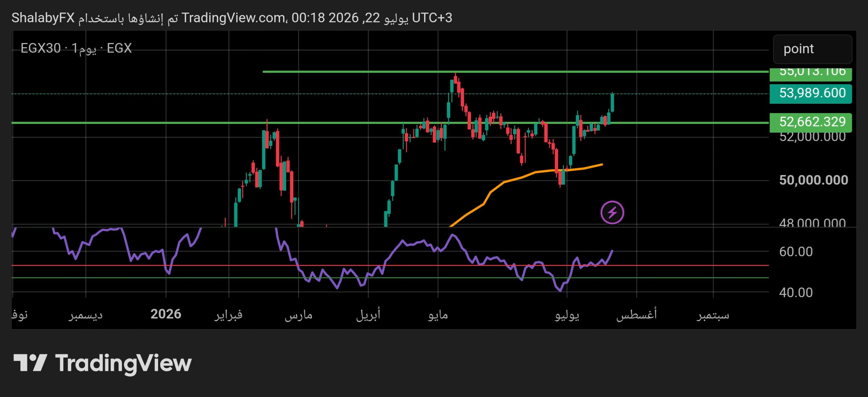Open the TradingView.com link in header
Screen dimensions: 868x397
(x=233, y=18)
